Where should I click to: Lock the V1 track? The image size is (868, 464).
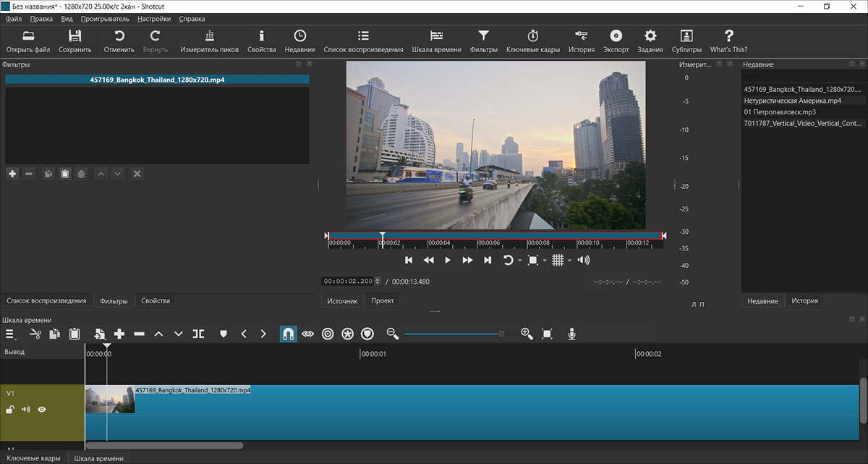[x=10, y=410]
